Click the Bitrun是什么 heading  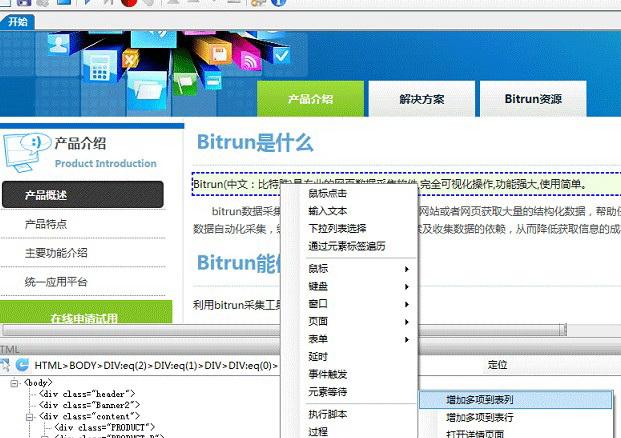(255, 142)
